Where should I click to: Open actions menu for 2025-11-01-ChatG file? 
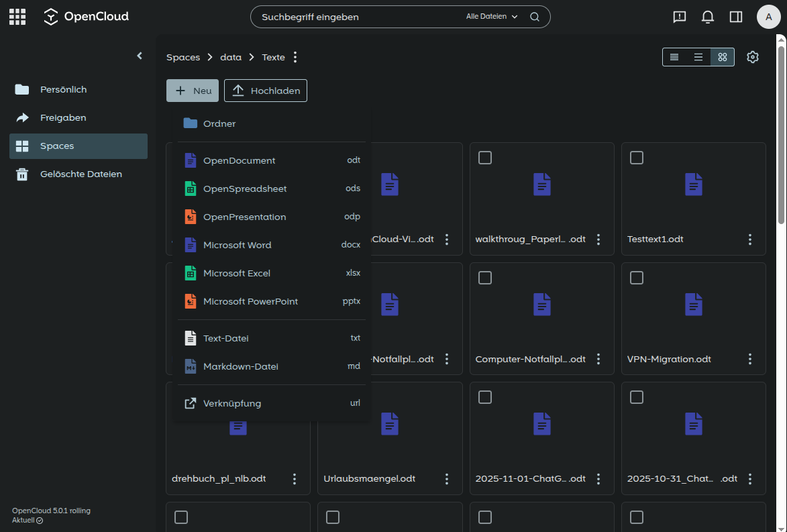pyautogui.click(x=598, y=479)
